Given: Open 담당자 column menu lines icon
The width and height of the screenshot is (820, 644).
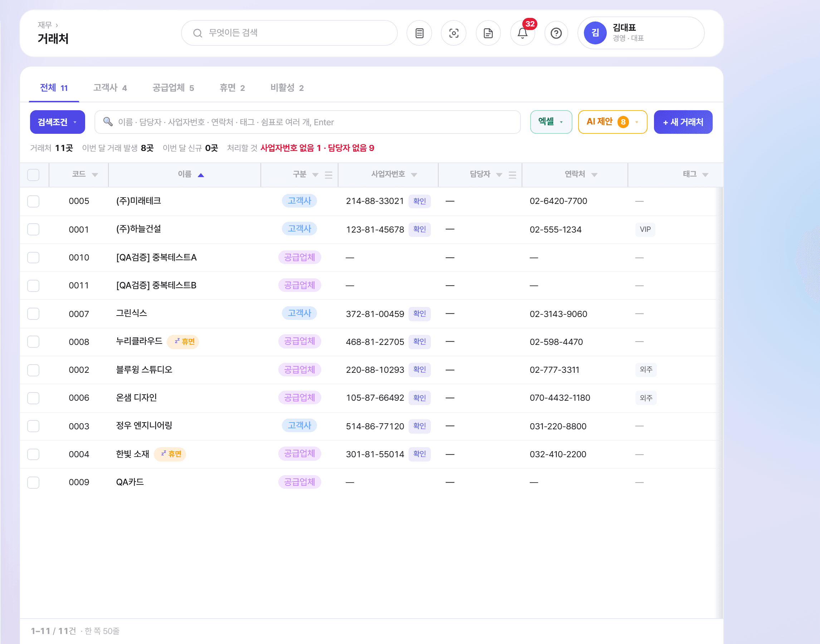Looking at the screenshot, I should click(x=512, y=175).
